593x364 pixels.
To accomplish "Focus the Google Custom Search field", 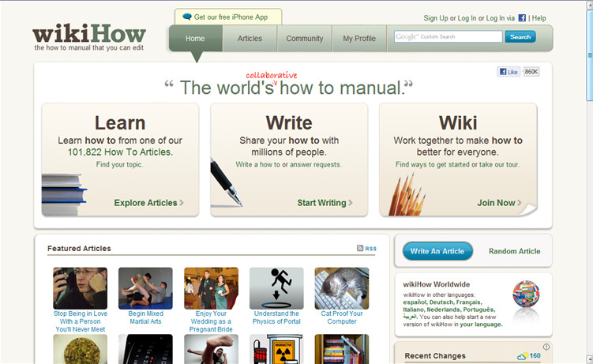I will [448, 37].
